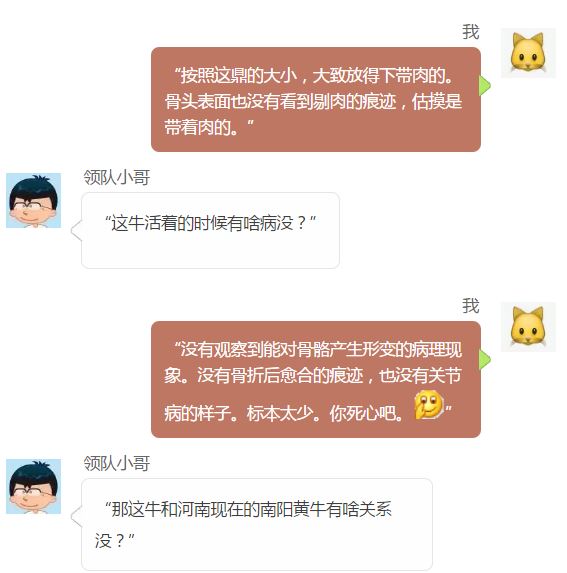Select the second 领队小哥 sender name
This screenshot has height=573, width=567.
pyautogui.click(x=117, y=463)
